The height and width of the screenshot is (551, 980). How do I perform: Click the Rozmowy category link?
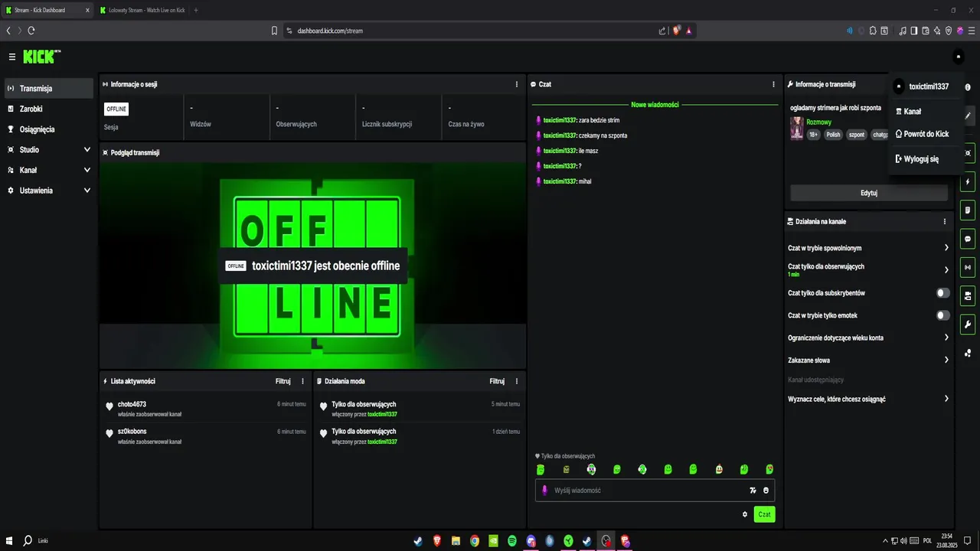point(818,122)
